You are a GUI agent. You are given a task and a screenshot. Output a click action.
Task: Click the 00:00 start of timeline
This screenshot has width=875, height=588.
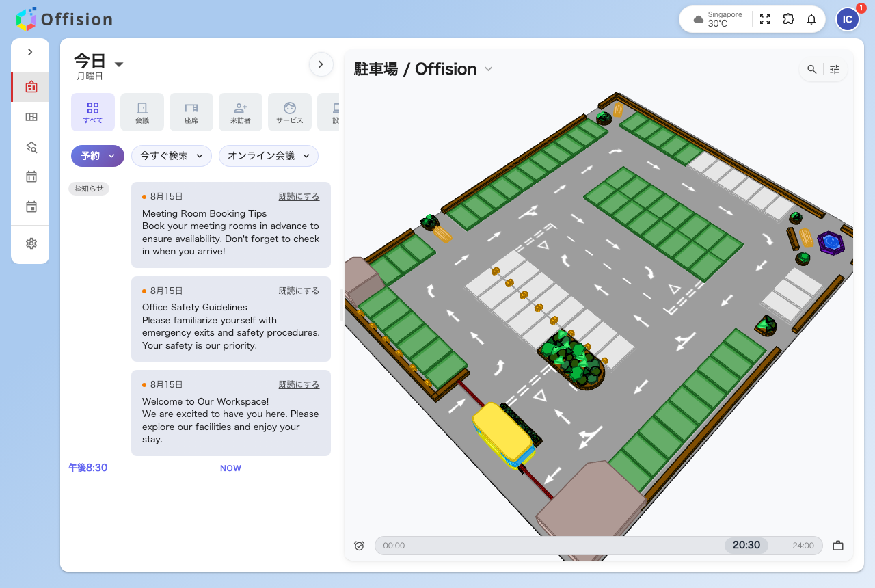click(x=394, y=546)
